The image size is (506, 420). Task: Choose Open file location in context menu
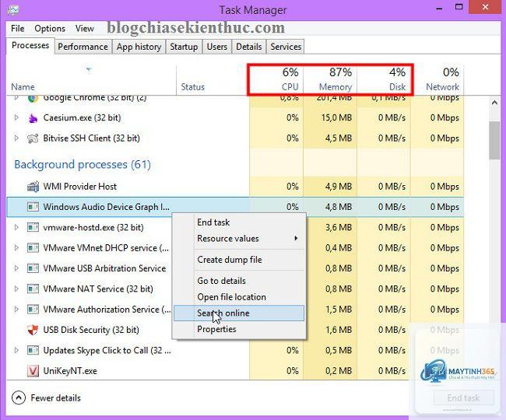[x=240, y=297]
